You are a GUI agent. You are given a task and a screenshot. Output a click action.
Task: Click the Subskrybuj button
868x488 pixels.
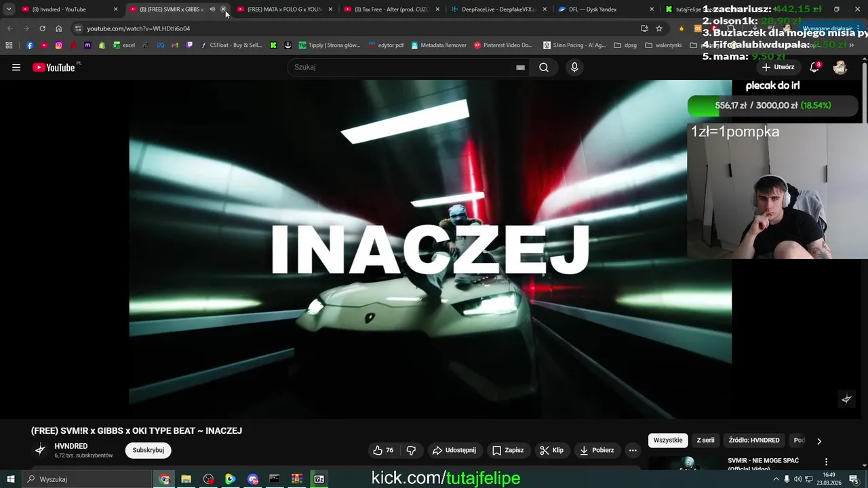(148, 450)
